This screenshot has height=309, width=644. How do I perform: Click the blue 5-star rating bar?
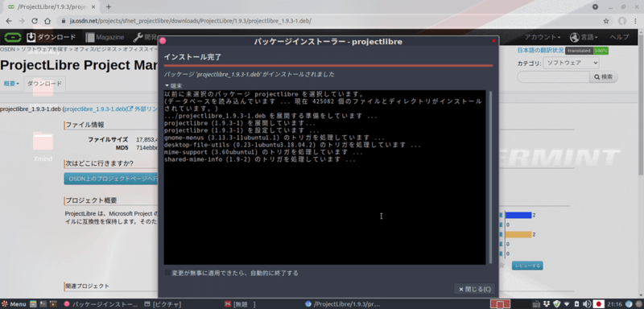[518, 215]
